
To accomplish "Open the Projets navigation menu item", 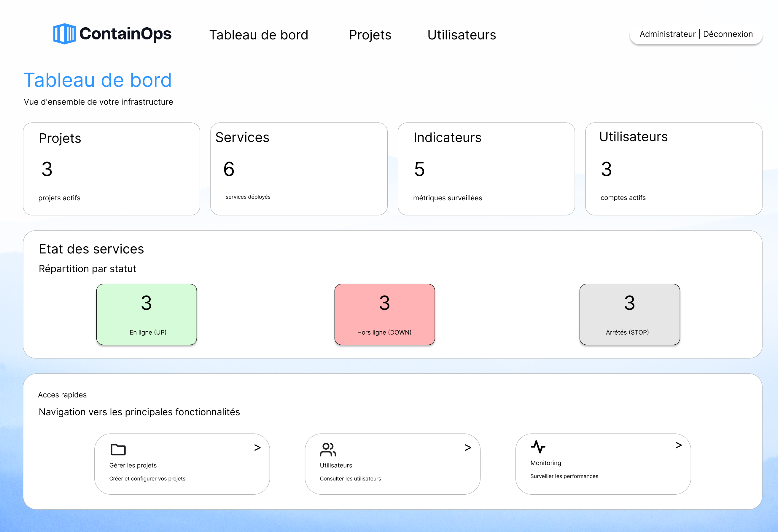I will pos(370,35).
